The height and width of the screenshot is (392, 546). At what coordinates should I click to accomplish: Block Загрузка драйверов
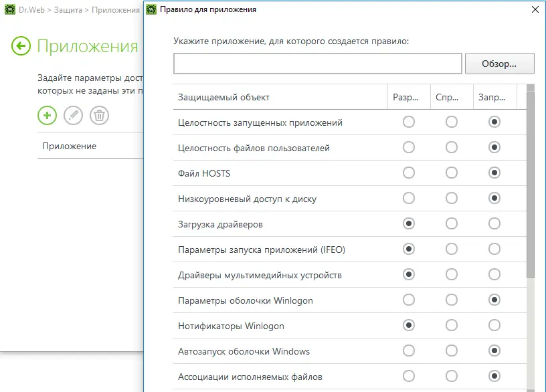494,223
